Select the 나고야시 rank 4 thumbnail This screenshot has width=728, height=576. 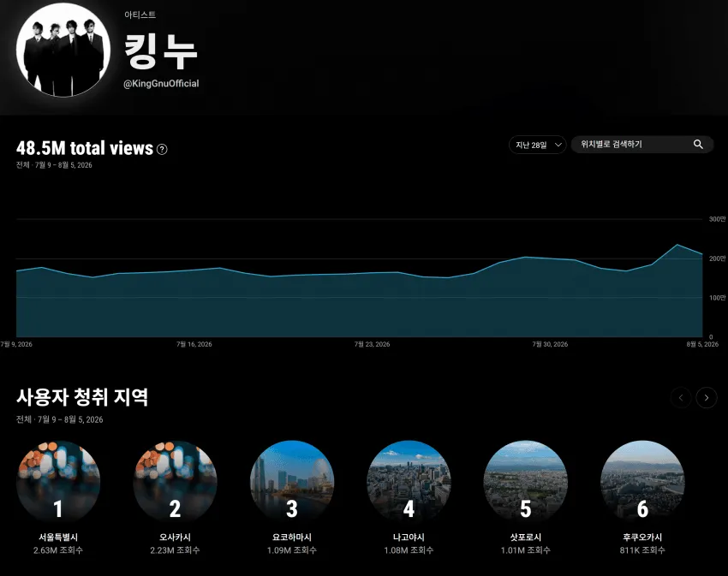pyautogui.click(x=409, y=482)
